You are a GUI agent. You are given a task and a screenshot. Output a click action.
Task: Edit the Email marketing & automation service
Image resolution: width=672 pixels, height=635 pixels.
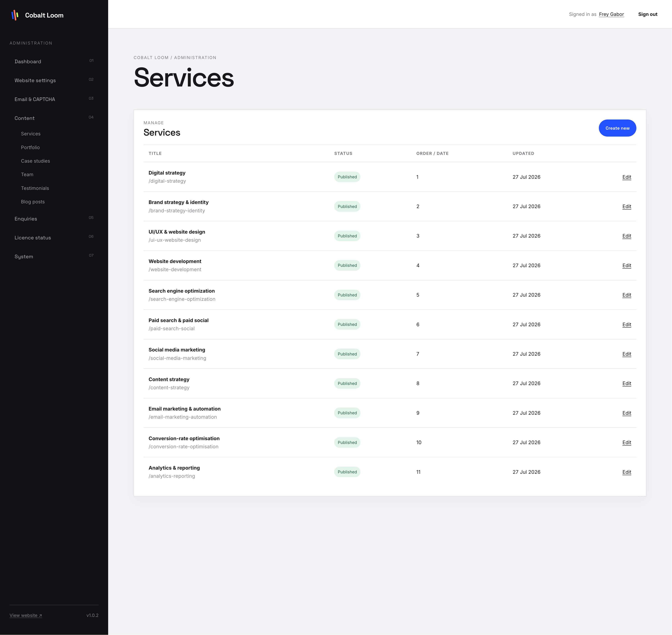[x=627, y=413]
